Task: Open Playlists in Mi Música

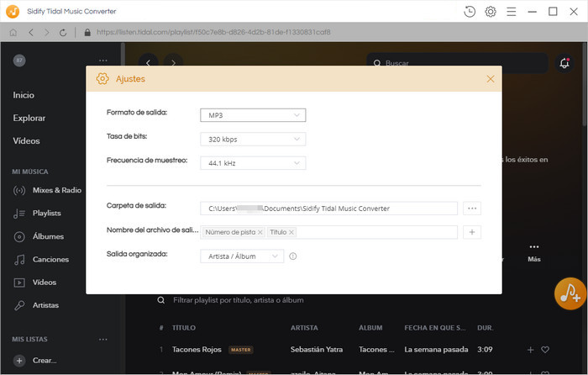Action: click(x=46, y=214)
